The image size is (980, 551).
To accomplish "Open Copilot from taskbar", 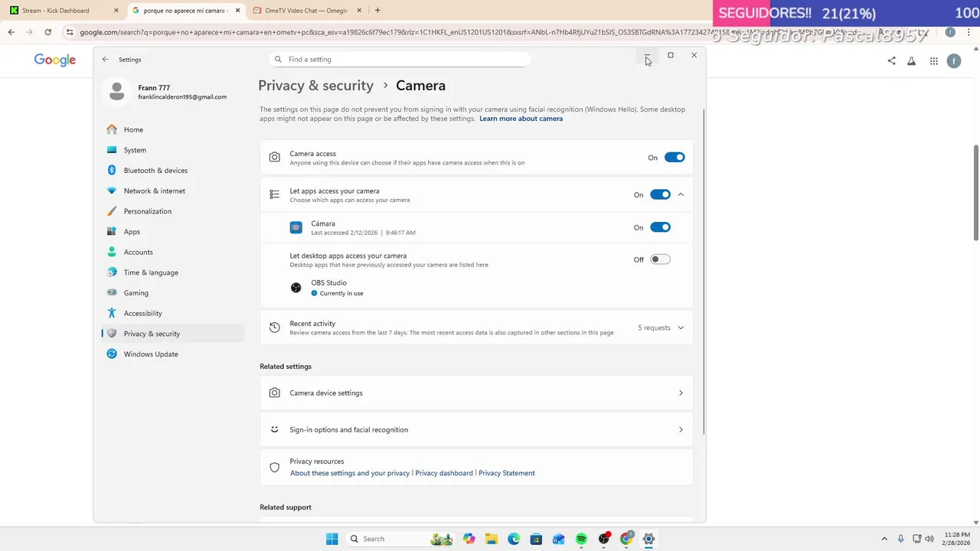I will (469, 539).
